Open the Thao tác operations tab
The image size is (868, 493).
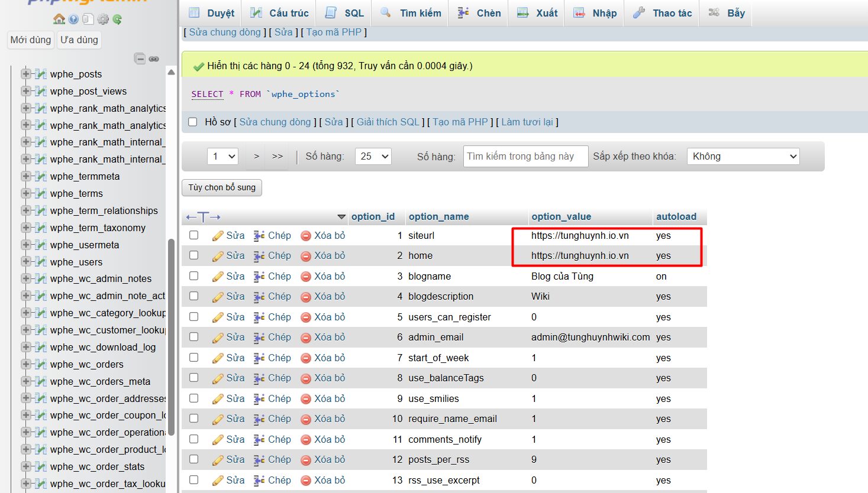662,13
